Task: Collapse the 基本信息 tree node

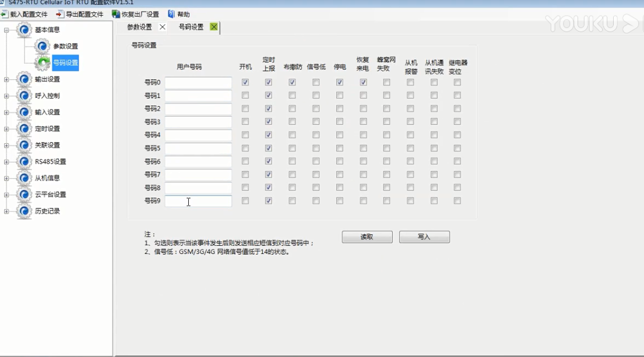Action: 6,30
